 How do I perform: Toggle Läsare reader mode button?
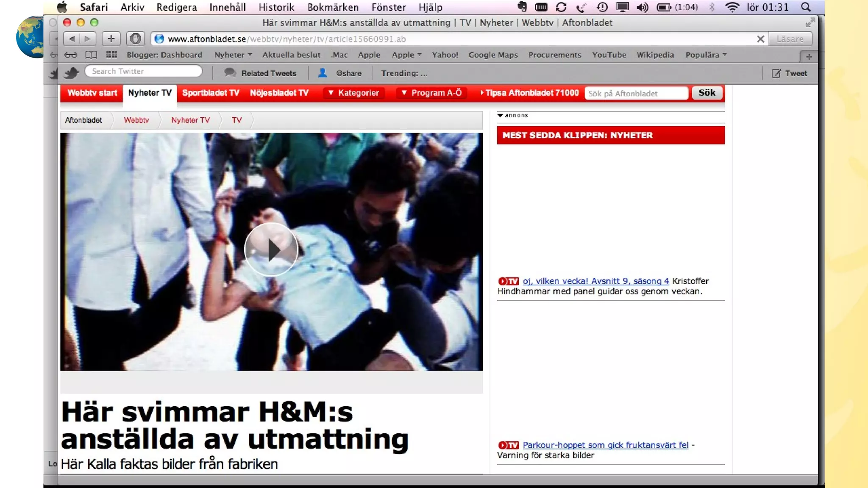click(790, 39)
